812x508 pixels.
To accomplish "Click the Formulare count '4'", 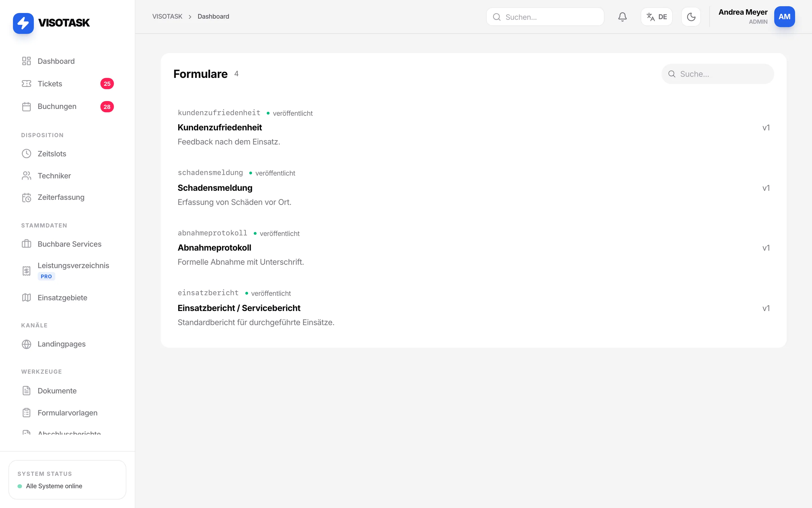I will coord(236,74).
